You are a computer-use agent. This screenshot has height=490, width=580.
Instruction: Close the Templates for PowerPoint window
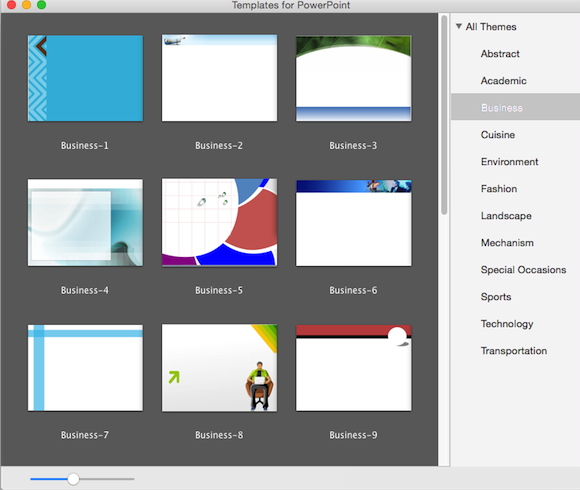(11, 4)
